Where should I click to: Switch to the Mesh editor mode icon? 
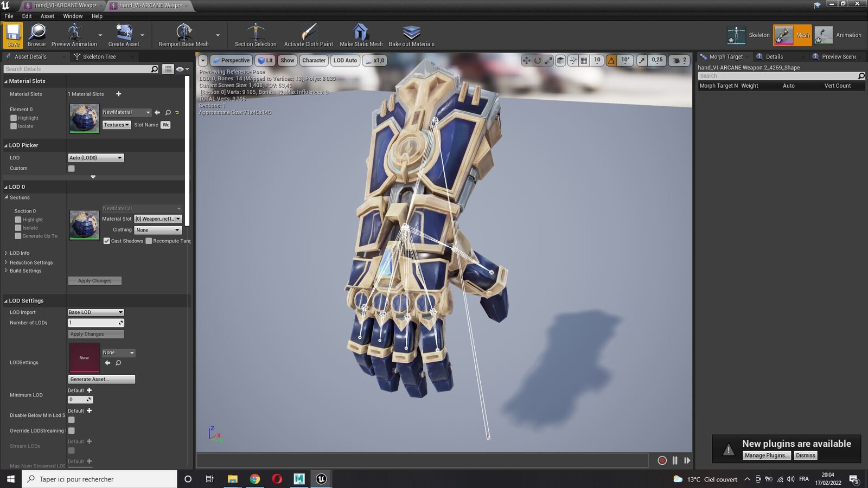coord(783,35)
